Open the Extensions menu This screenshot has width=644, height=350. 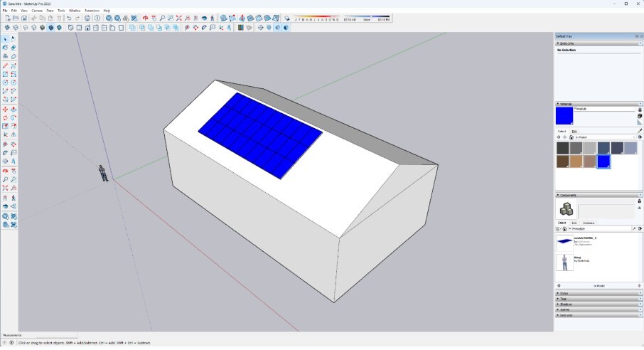click(92, 11)
